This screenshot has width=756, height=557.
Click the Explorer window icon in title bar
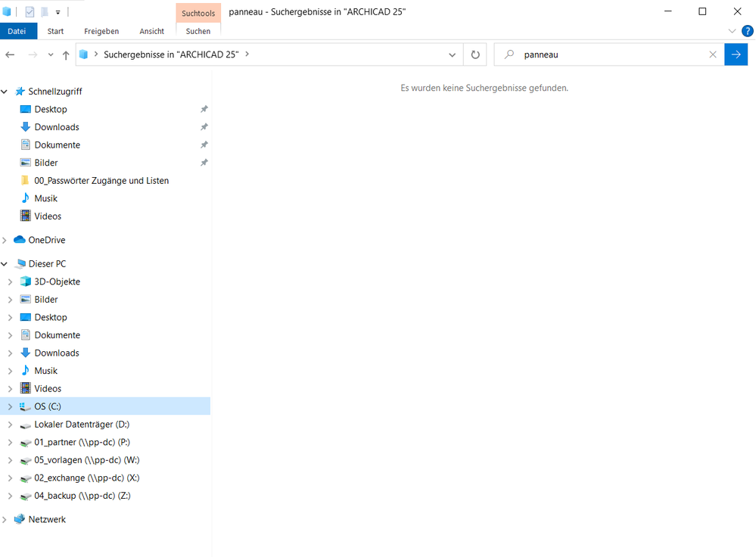pyautogui.click(x=7, y=12)
